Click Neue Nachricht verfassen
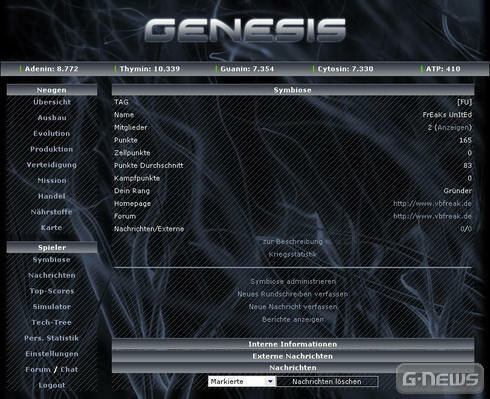Viewport: 490px width, 399px height. pyautogui.click(x=293, y=307)
